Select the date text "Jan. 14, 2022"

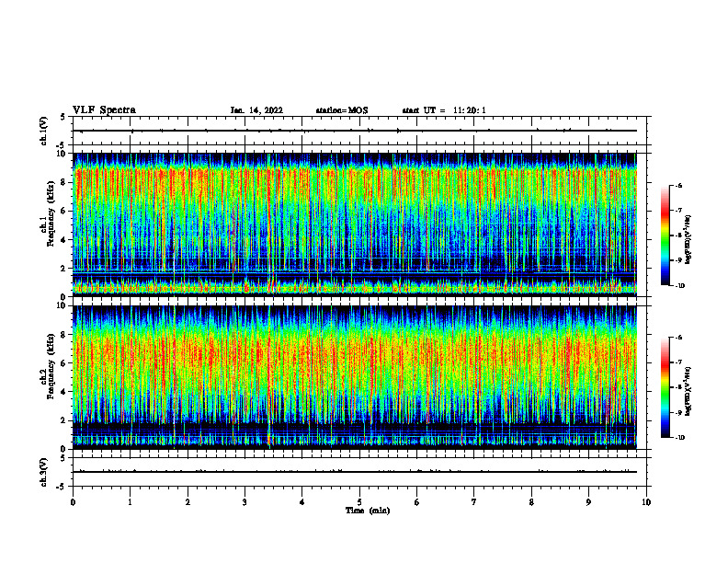point(256,110)
